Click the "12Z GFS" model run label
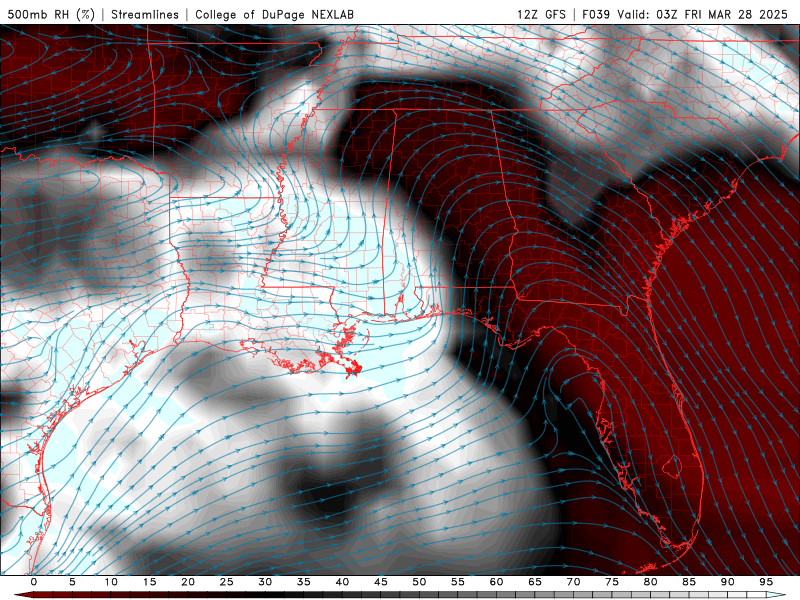The image size is (800, 600). [x=541, y=14]
